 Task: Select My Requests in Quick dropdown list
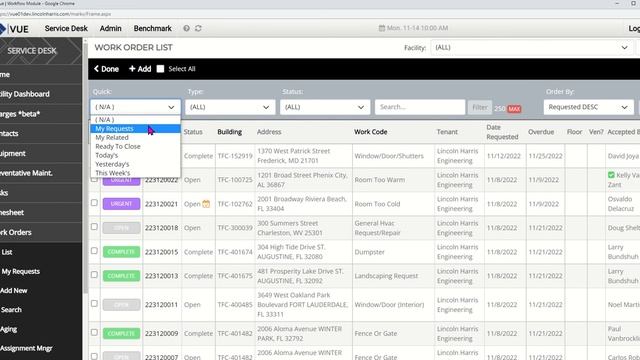135,129
